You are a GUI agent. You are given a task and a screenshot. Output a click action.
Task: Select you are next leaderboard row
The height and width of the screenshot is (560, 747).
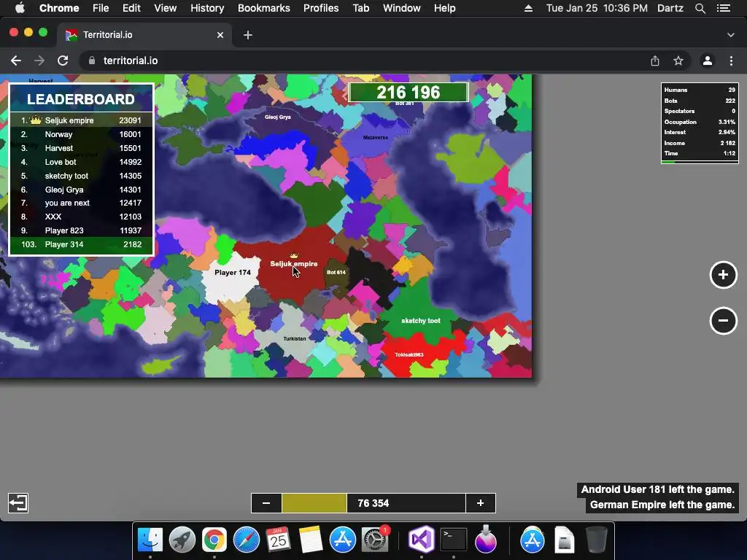(x=82, y=203)
